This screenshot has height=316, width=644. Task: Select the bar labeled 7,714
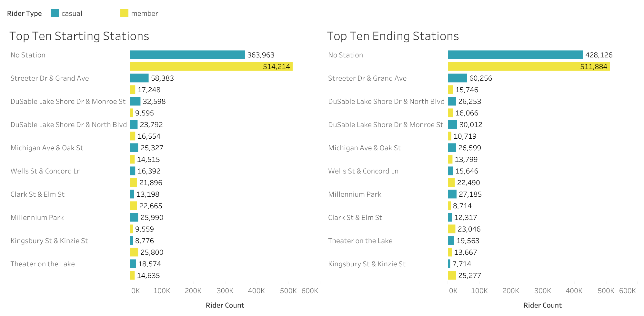pos(449,264)
